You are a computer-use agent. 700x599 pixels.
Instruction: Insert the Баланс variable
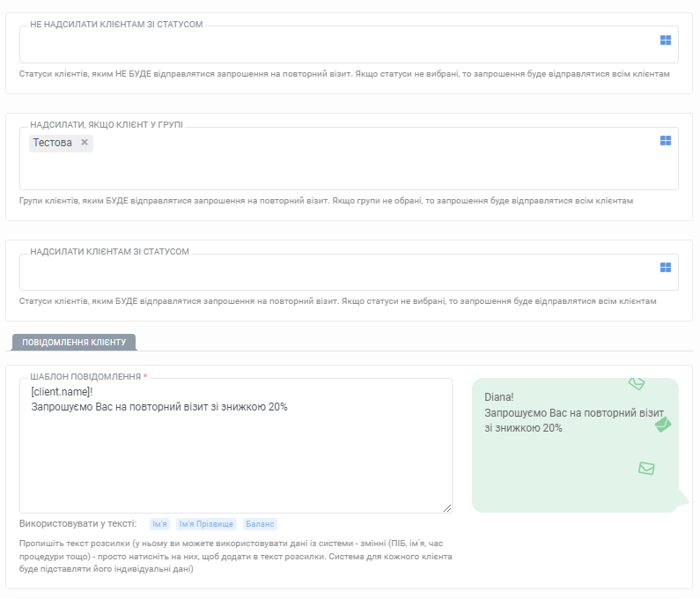[260, 524]
